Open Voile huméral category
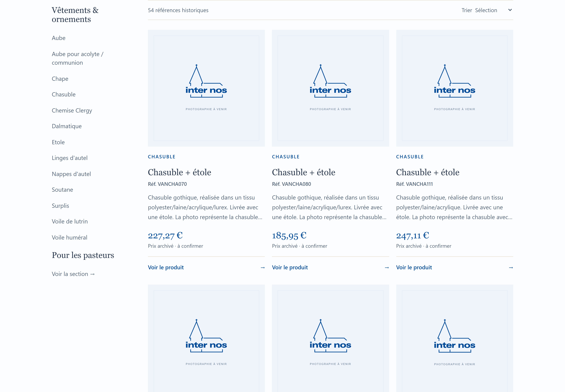 click(x=70, y=237)
